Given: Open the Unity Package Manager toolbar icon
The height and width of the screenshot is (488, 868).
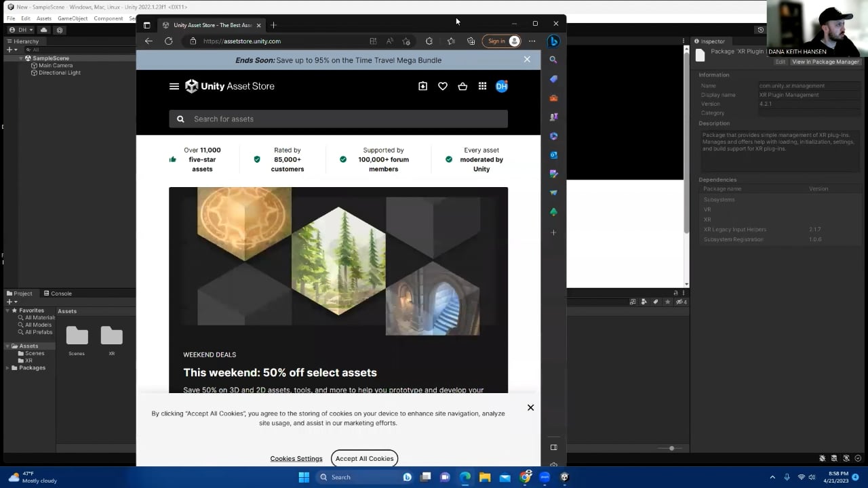Looking at the screenshot, I should (x=60, y=30).
